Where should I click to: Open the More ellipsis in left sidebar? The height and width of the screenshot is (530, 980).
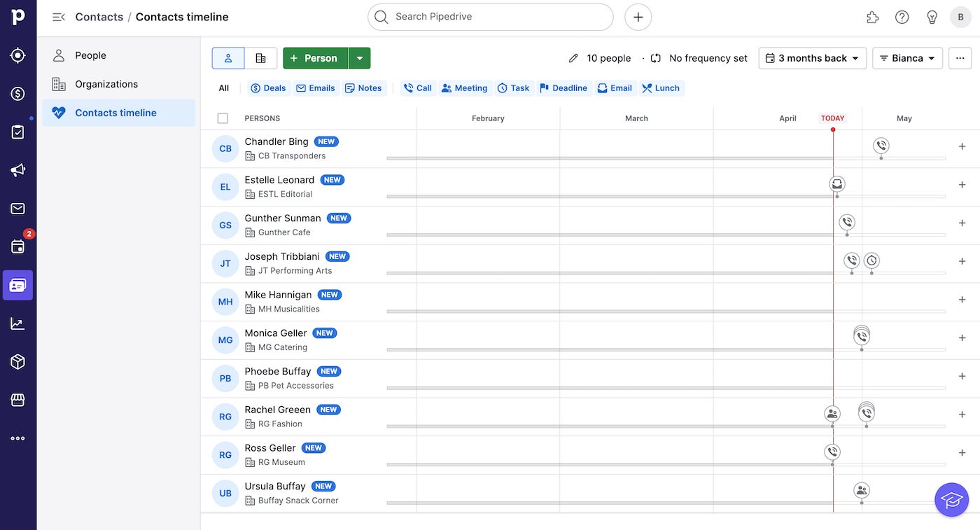[18, 438]
